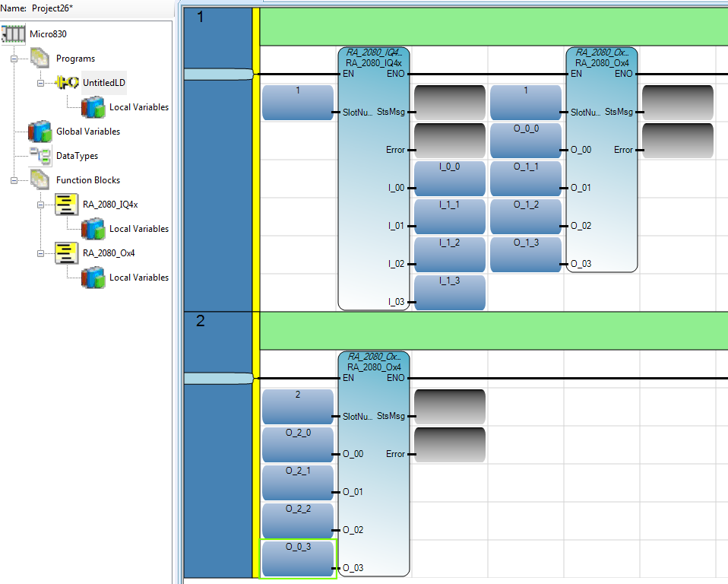Click the DataTypes icon in project tree

pos(40,156)
